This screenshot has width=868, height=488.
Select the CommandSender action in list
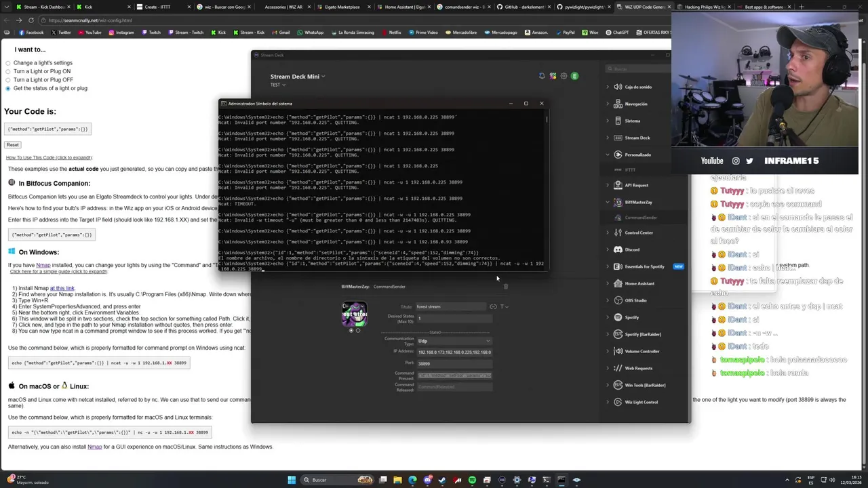tap(640, 218)
